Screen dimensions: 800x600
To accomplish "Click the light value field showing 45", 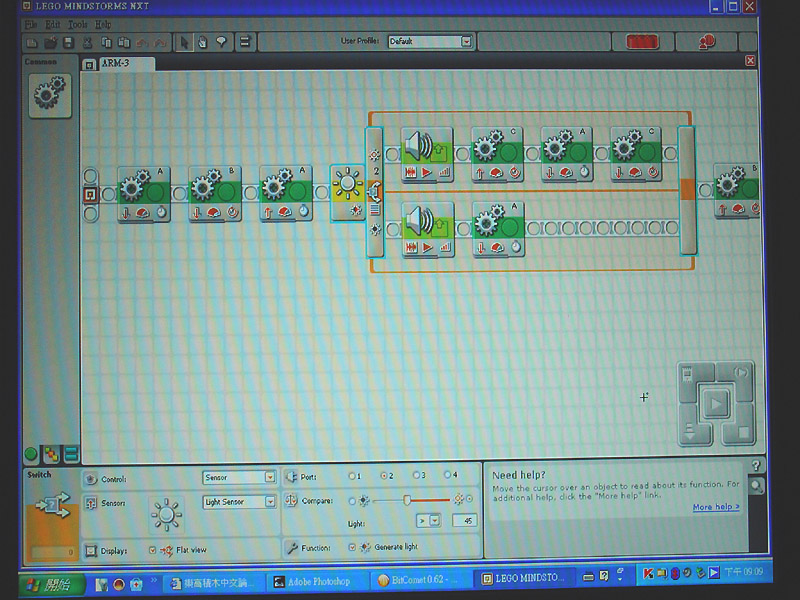I will pyautogui.click(x=464, y=520).
